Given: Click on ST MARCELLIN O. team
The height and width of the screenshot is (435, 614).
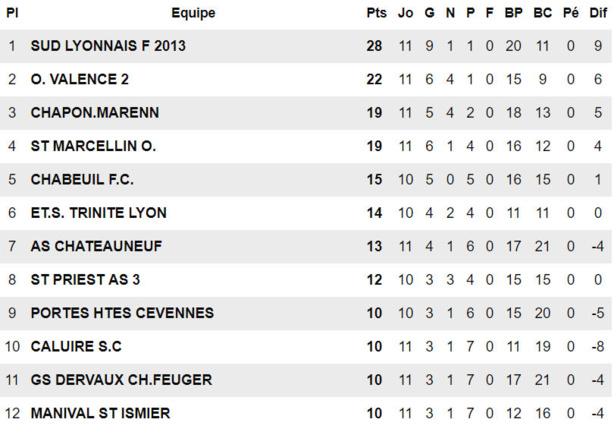Looking at the screenshot, I should [93, 146].
